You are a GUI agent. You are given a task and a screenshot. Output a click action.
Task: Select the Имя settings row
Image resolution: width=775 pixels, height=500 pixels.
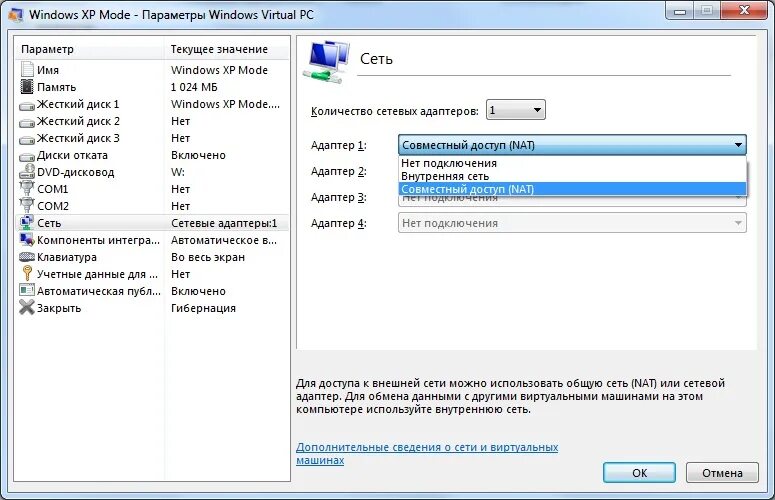tap(152, 70)
